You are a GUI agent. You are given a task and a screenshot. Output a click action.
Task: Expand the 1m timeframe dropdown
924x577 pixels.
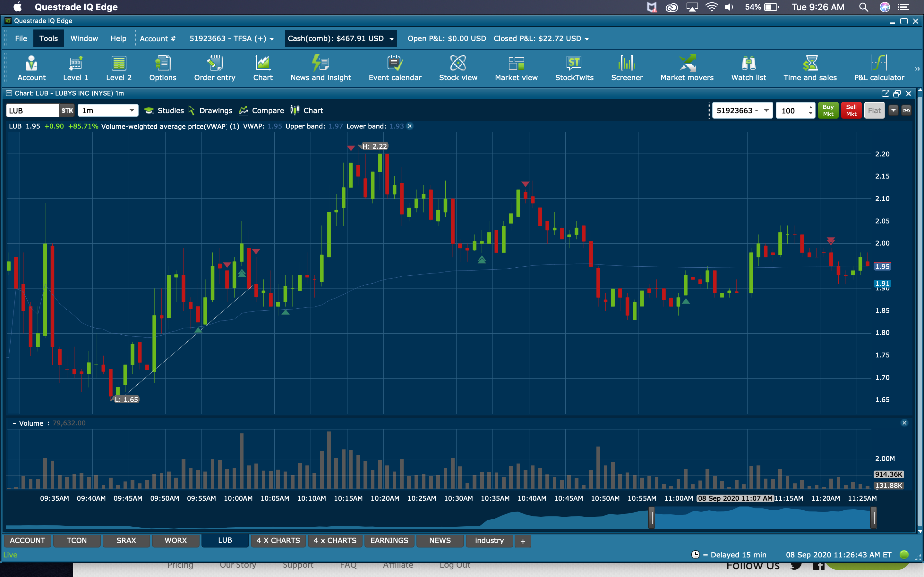tap(131, 111)
